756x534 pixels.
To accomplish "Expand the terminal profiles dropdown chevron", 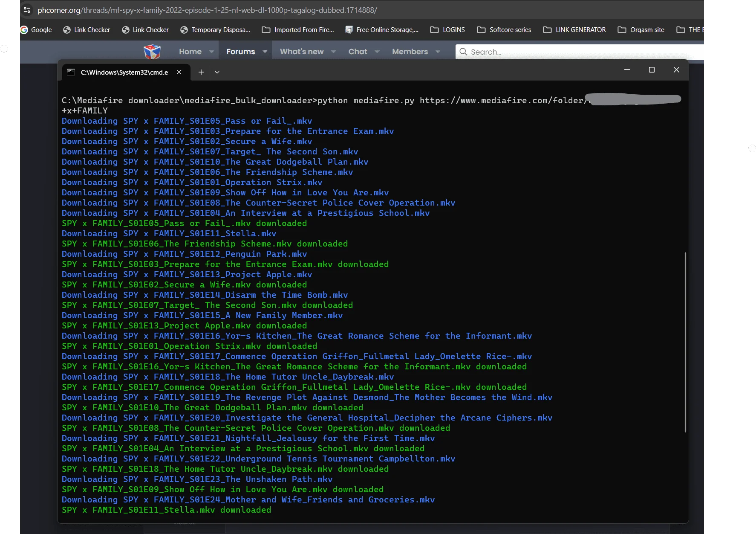I will tap(217, 72).
